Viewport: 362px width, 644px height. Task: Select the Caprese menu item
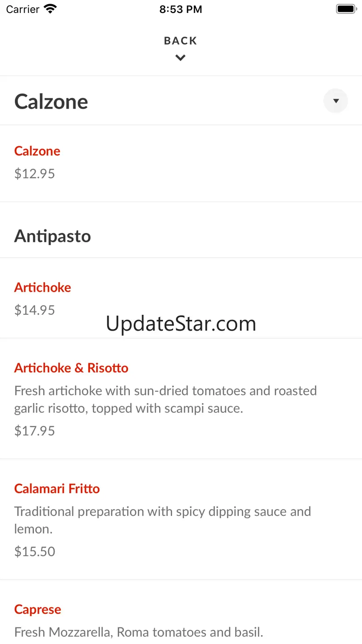38,609
